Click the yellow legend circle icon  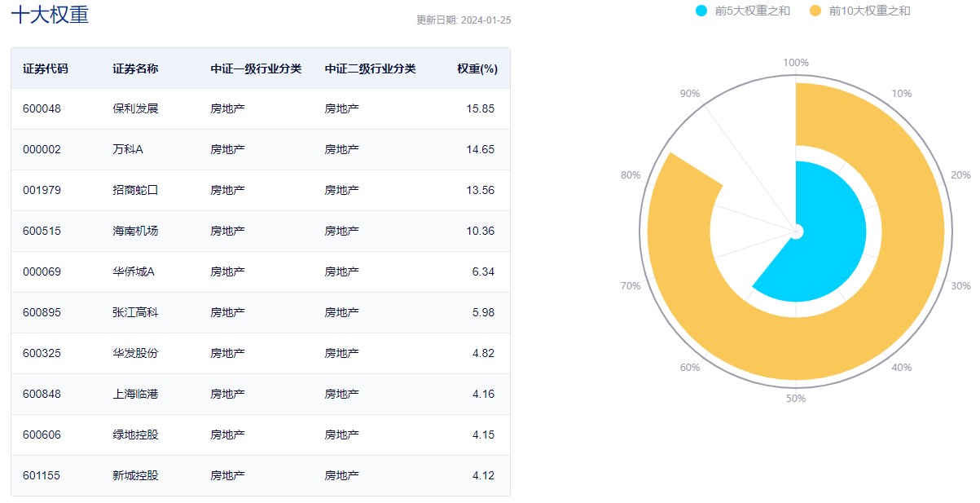pos(815,11)
